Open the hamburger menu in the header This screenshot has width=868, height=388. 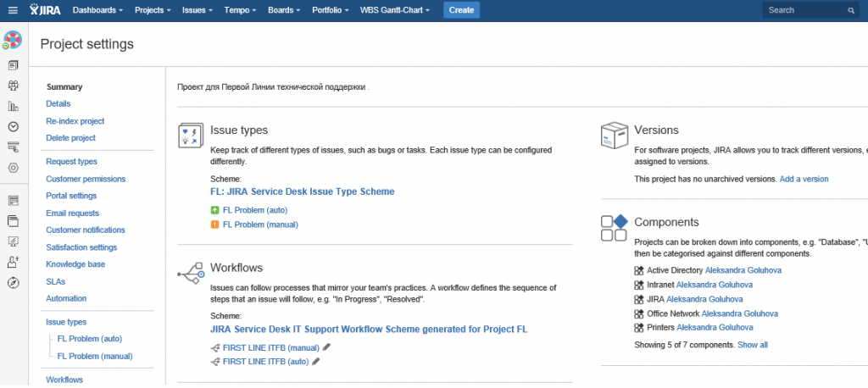pos(13,10)
